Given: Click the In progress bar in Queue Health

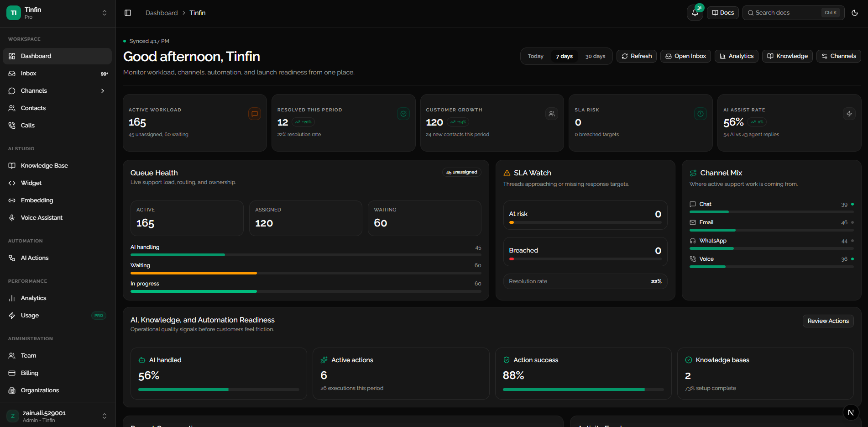Looking at the screenshot, I should pyautogui.click(x=306, y=291).
